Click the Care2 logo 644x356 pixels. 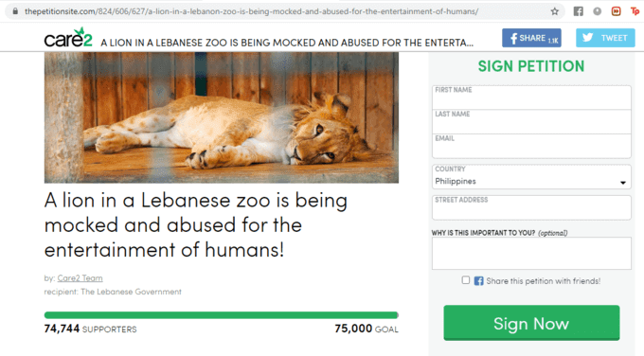(68, 38)
